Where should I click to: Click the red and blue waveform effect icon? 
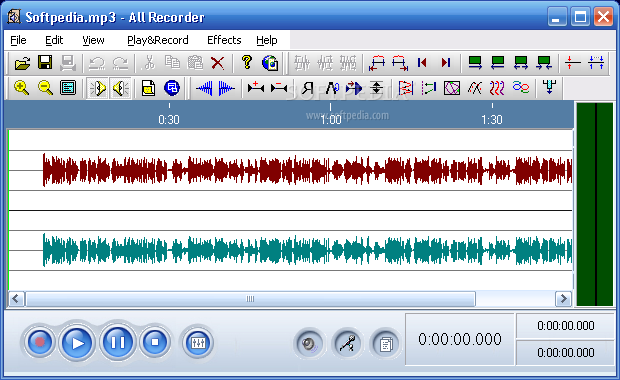click(x=406, y=88)
